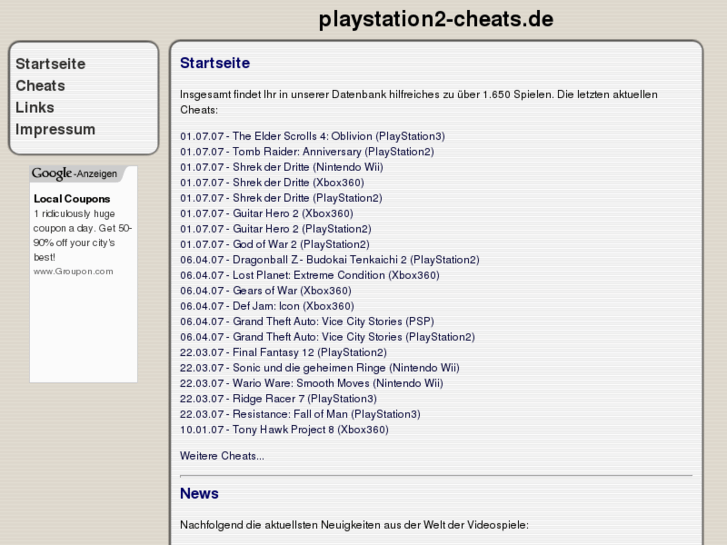Open Tomb Raider: Anniversary cheats
The height and width of the screenshot is (545, 727).
point(307,152)
